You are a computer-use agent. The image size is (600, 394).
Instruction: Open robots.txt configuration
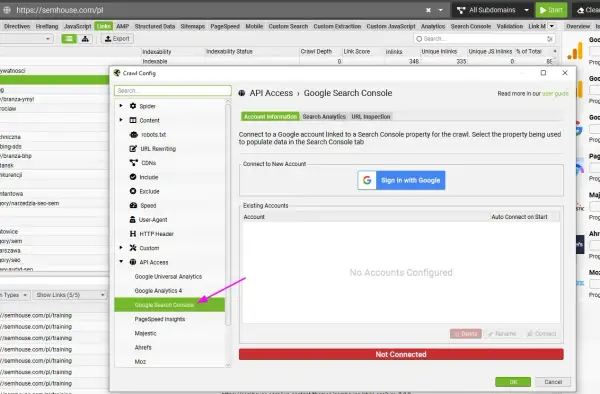[x=153, y=135]
